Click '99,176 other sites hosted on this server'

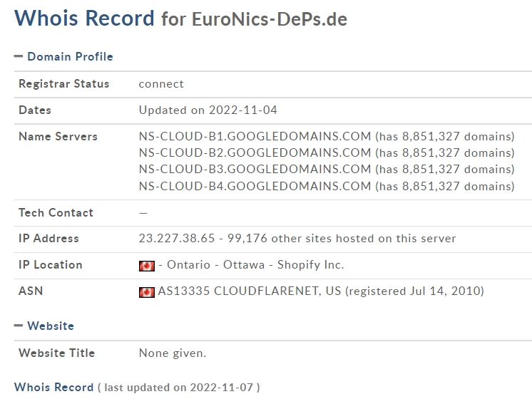[x=342, y=238]
